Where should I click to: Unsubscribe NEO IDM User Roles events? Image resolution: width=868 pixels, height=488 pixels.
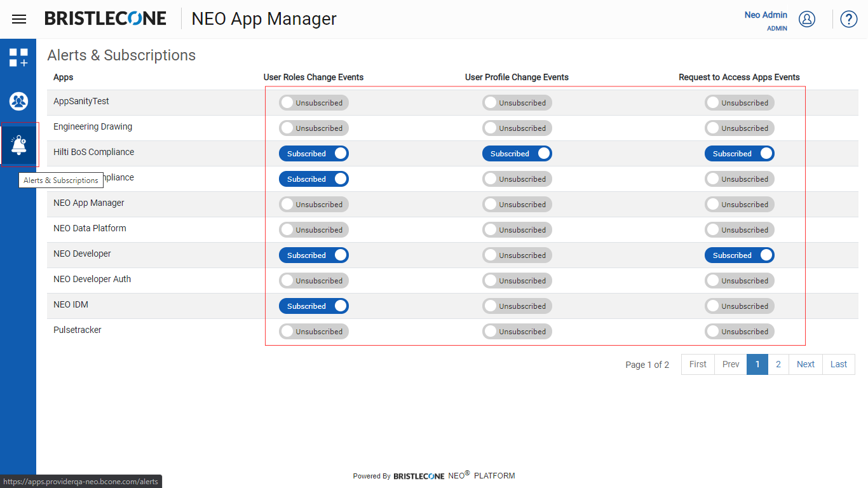pos(314,306)
